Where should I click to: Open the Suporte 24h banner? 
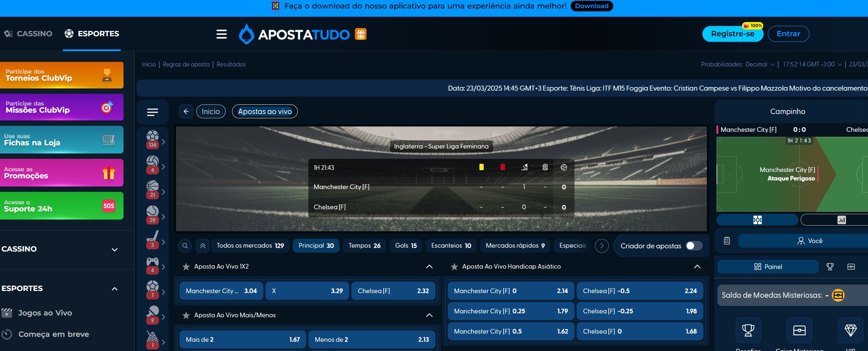(x=62, y=206)
